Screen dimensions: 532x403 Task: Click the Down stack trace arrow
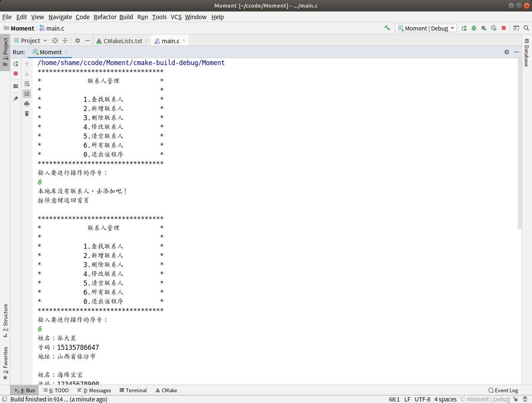click(27, 73)
